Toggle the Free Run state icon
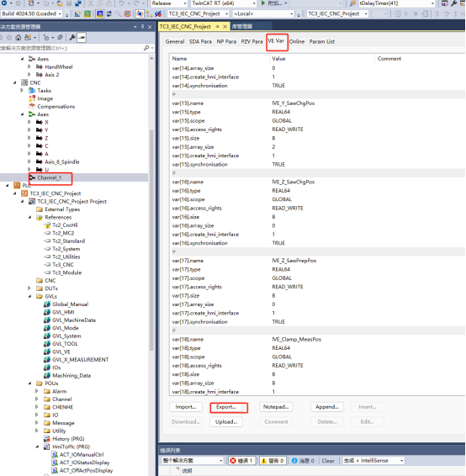The height and width of the screenshot is (476, 466). pos(128,14)
